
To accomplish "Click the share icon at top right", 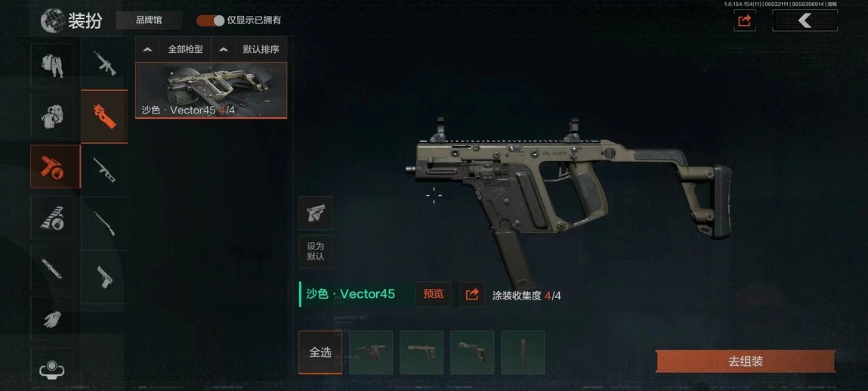I will click(x=745, y=20).
